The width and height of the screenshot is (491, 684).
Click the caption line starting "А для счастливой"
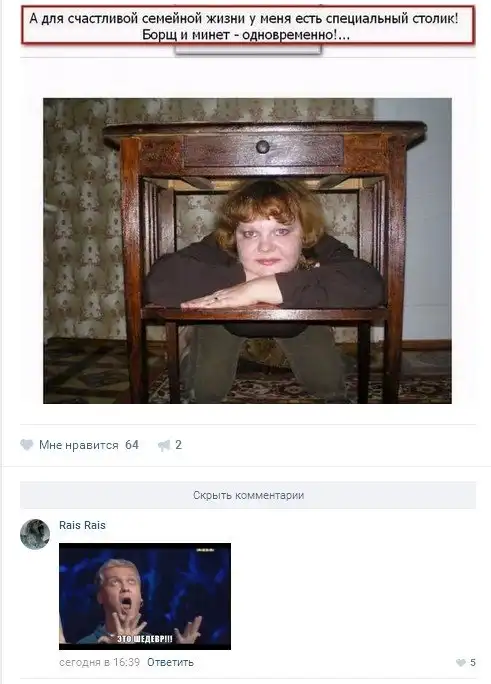[244, 18]
